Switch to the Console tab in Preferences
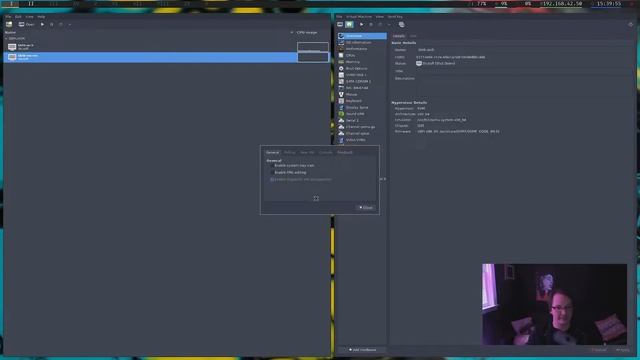Screen dimensions: 640x360 point(326,153)
